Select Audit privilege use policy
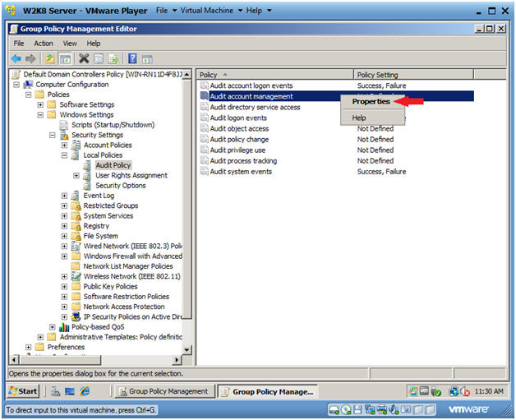 (x=237, y=150)
